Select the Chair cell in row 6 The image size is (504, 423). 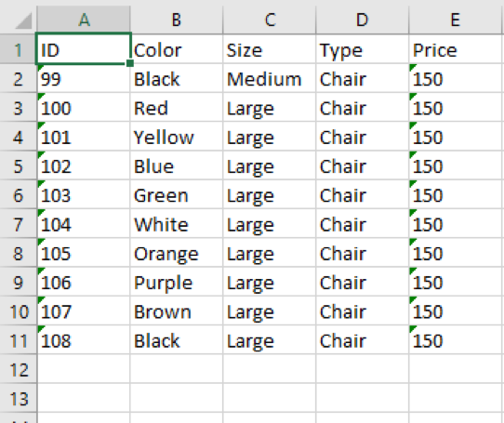[363, 195]
